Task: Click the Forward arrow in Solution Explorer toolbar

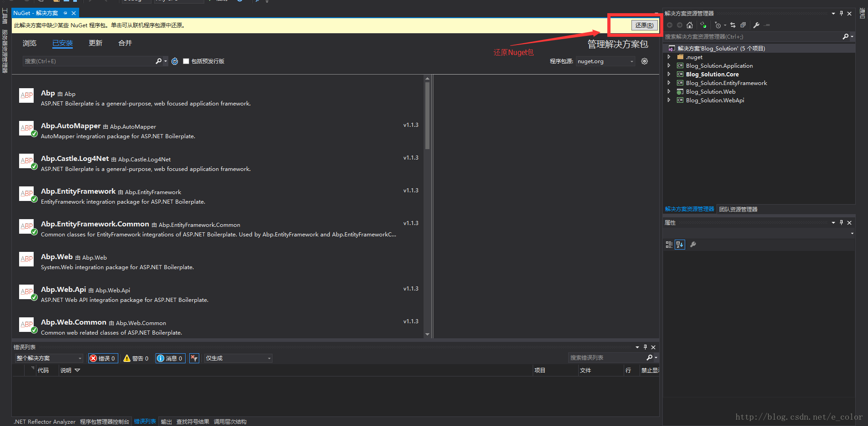Action: click(x=680, y=25)
